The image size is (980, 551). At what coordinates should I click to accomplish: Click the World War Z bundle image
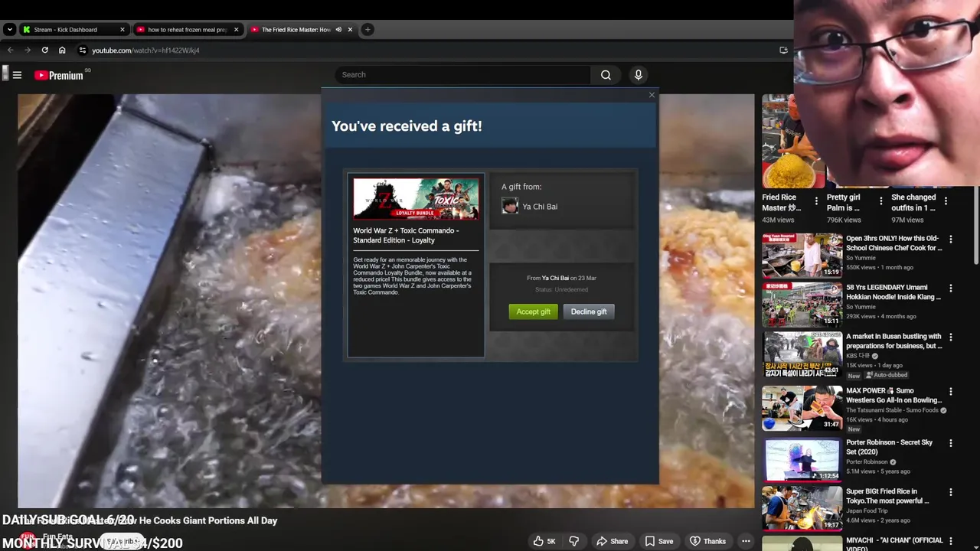(x=416, y=199)
